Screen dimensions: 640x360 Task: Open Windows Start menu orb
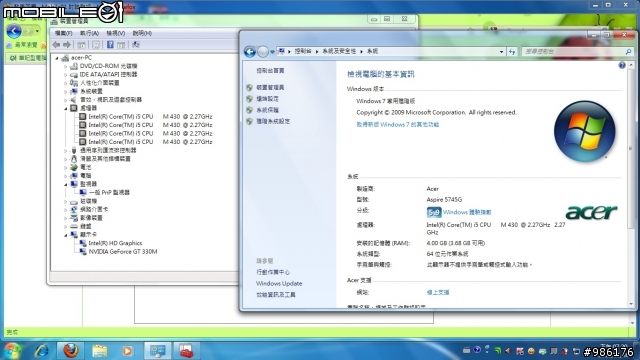(x=11, y=351)
